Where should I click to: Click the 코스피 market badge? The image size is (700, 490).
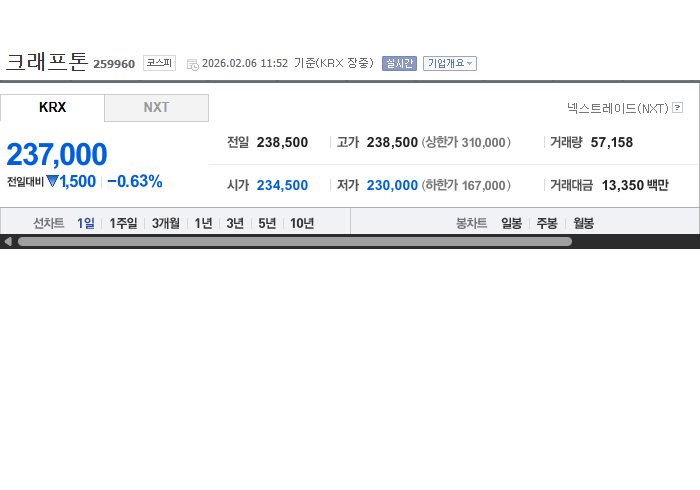[x=159, y=63]
